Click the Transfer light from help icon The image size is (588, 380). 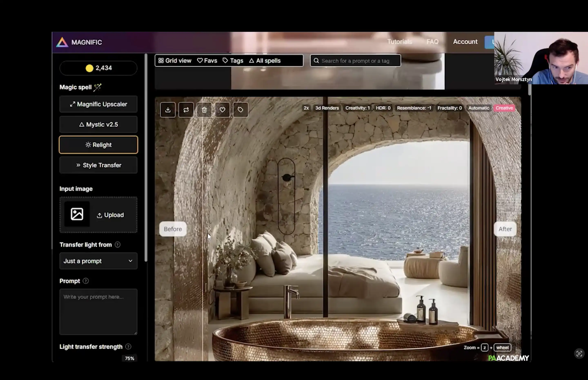pos(118,245)
